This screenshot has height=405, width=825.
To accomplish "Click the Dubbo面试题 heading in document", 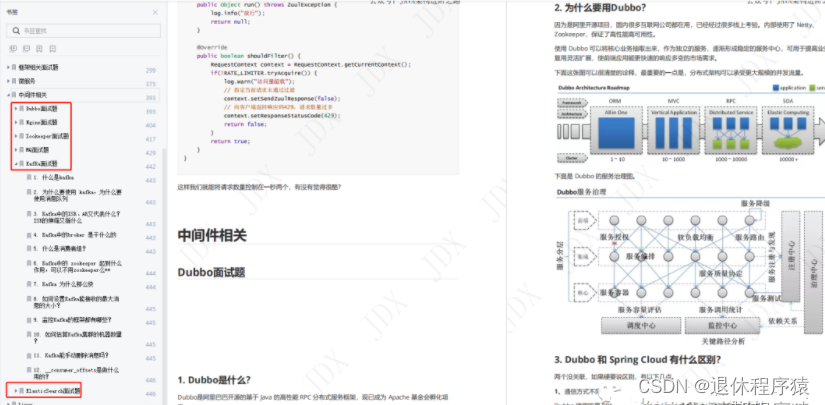I will coord(212,272).
